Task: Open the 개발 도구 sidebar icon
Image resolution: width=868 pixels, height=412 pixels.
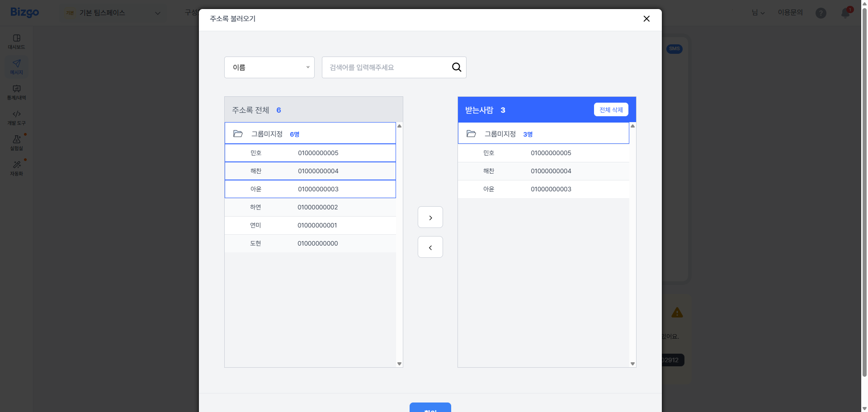Action: (x=17, y=117)
